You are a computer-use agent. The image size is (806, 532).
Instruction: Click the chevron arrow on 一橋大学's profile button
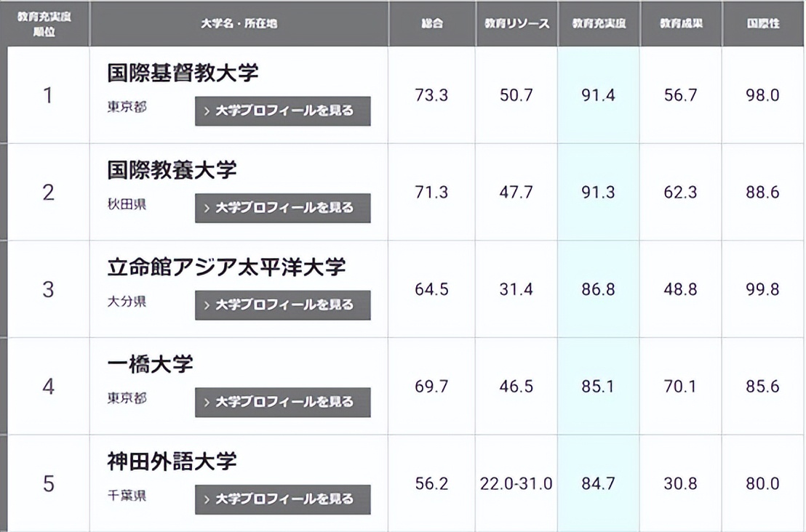point(207,402)
